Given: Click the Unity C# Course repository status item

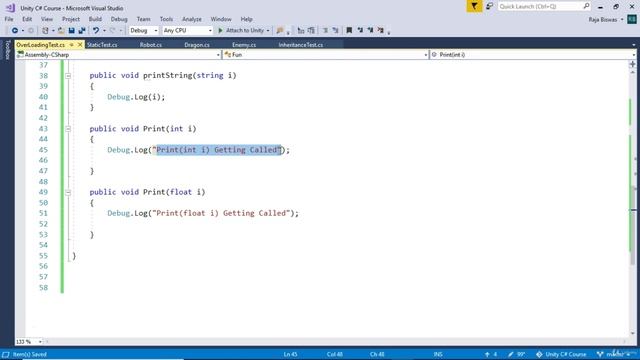Looking at the screenshot, I should 561,354.
